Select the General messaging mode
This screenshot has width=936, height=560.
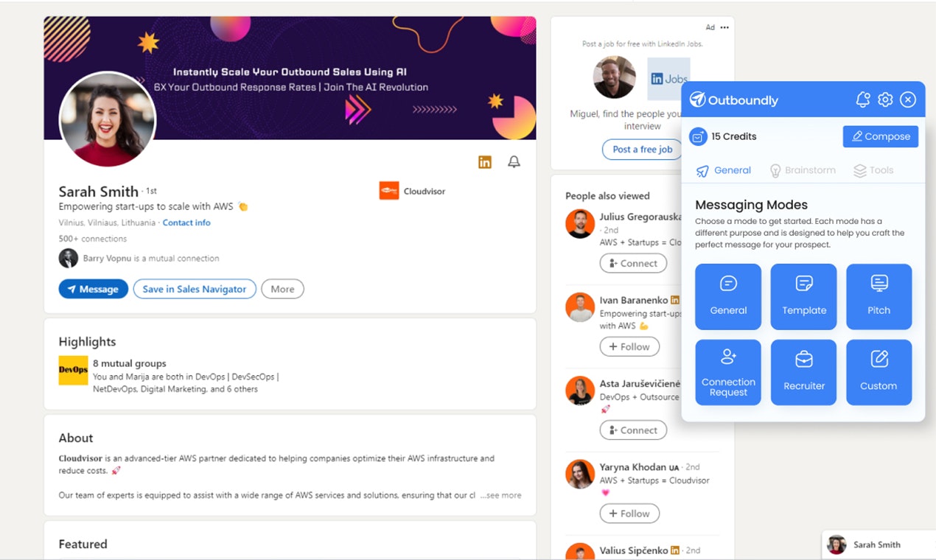click(728, 296)
